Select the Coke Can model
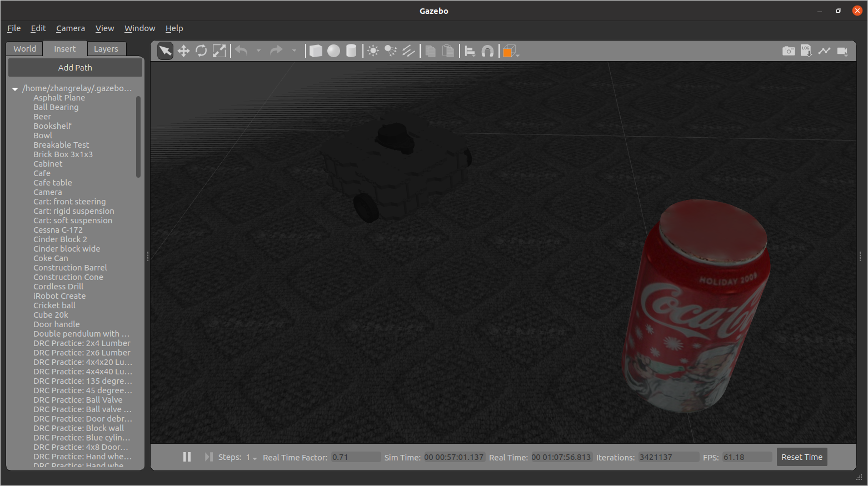The height and width of the screenshot is (486, 868). point(51,258)
